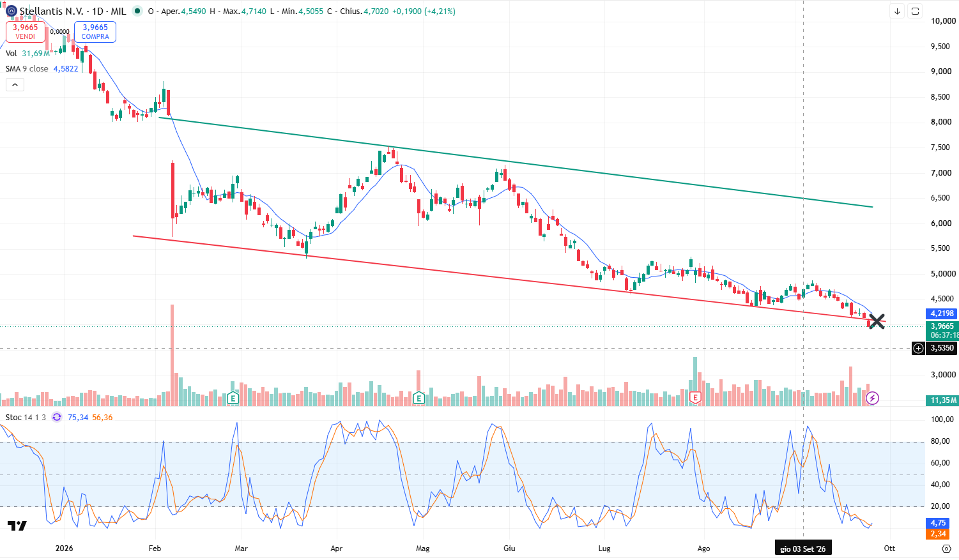Screen dimensions: 959x560
Task: Click the Ago label on the time axis
Action: (x=703, y=549)
